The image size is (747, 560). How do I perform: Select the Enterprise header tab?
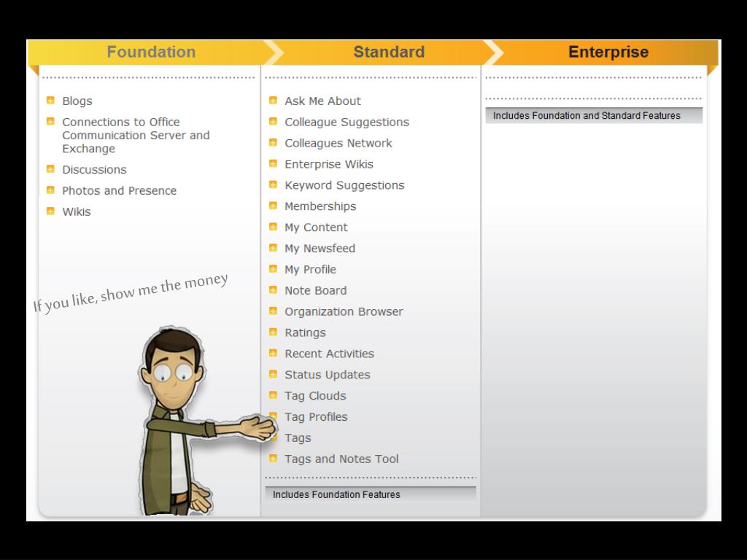[x=608, y=52]
